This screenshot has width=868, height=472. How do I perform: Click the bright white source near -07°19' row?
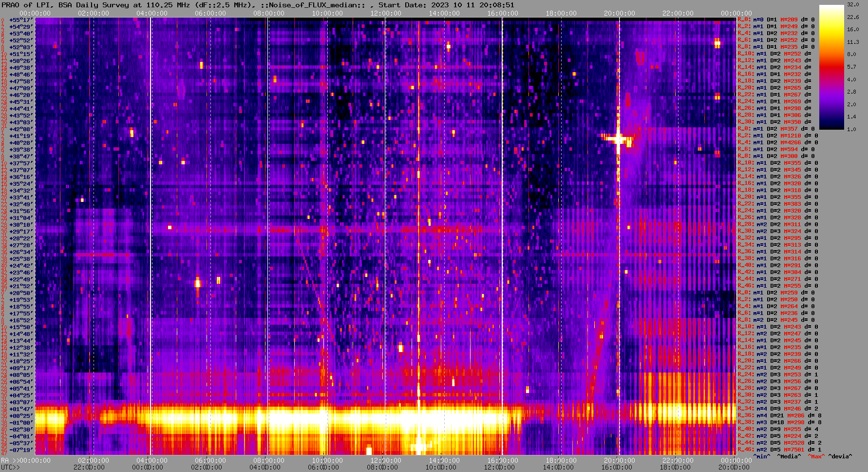pos(419,446)
